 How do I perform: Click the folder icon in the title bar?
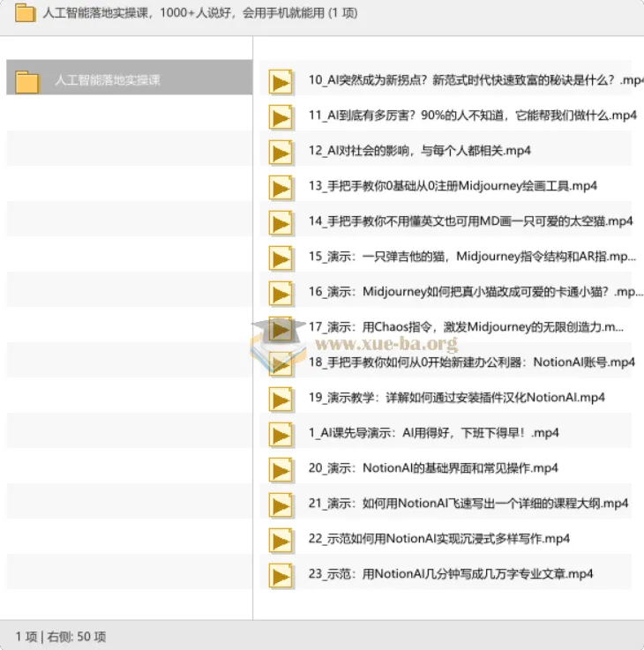click(25, 13)
